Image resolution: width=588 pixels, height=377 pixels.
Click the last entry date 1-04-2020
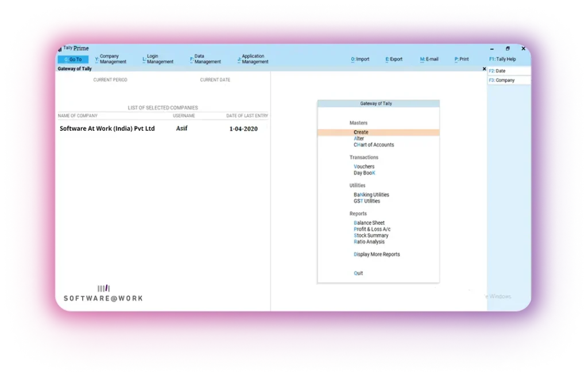click(x=243, y=129)
